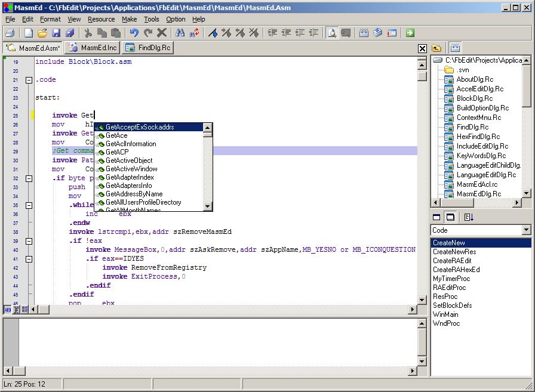The width and height of the screenshot is (535, 392).
Task: Select WndProc in the procedure list
Action: pyautogui.click(x=446, y=323)
